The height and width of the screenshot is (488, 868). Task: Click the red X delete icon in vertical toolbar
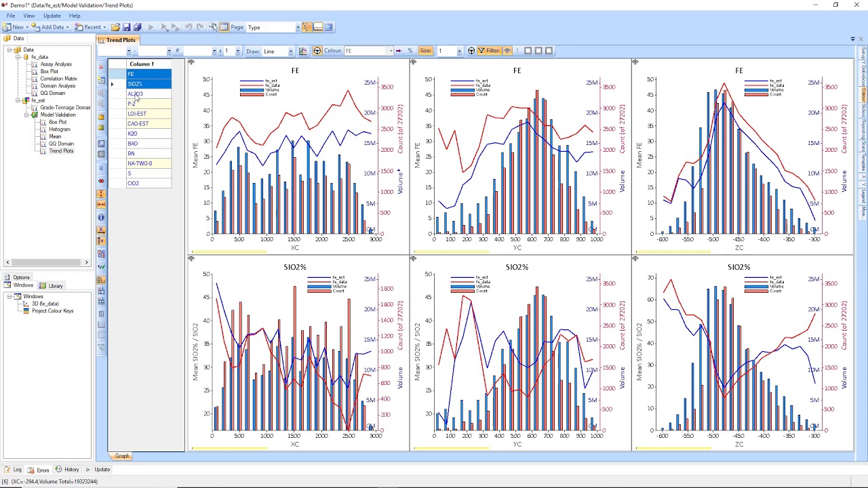(x=101, y=67)
